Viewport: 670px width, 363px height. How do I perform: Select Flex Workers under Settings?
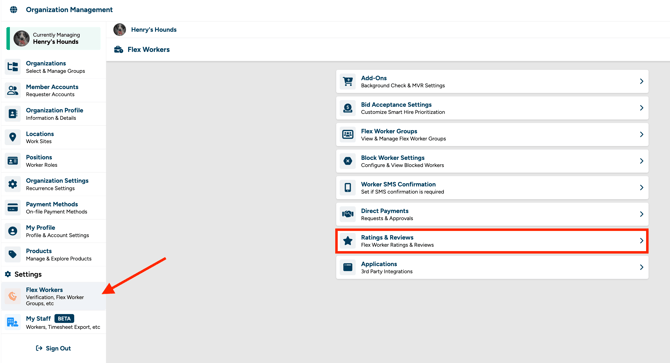pyautogui.click(x=53, y=296)
